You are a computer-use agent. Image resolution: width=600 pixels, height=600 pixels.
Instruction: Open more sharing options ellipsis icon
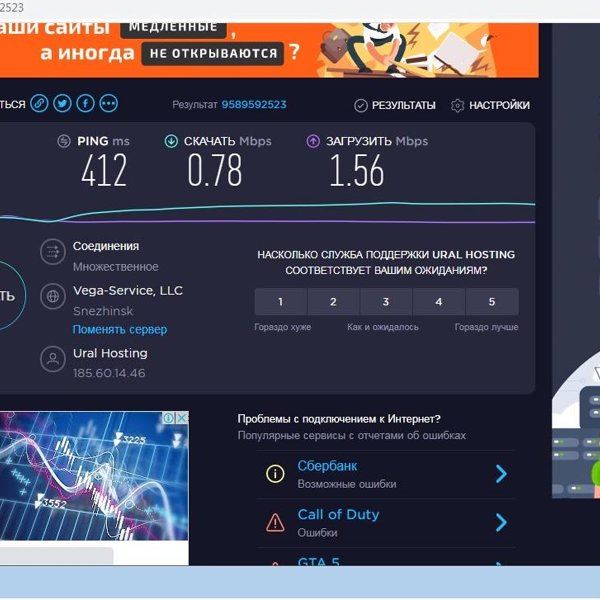(109, 103)
